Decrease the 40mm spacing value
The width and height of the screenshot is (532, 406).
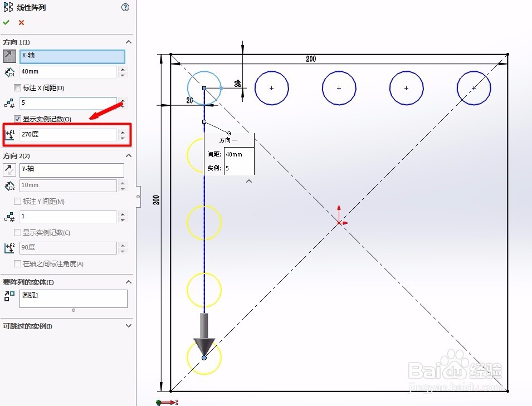point(123,75)
